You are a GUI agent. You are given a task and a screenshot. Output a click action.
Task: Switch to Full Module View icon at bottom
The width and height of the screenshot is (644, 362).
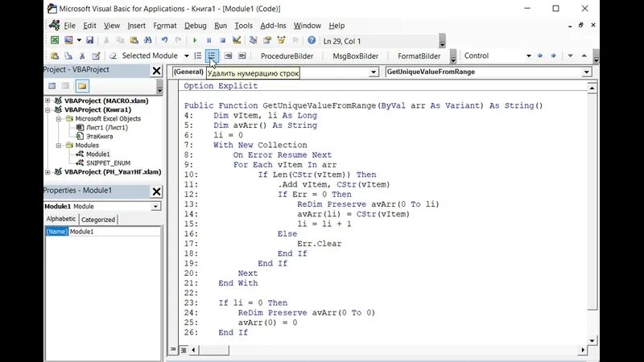pyautogui.click(x=184, y=350)
